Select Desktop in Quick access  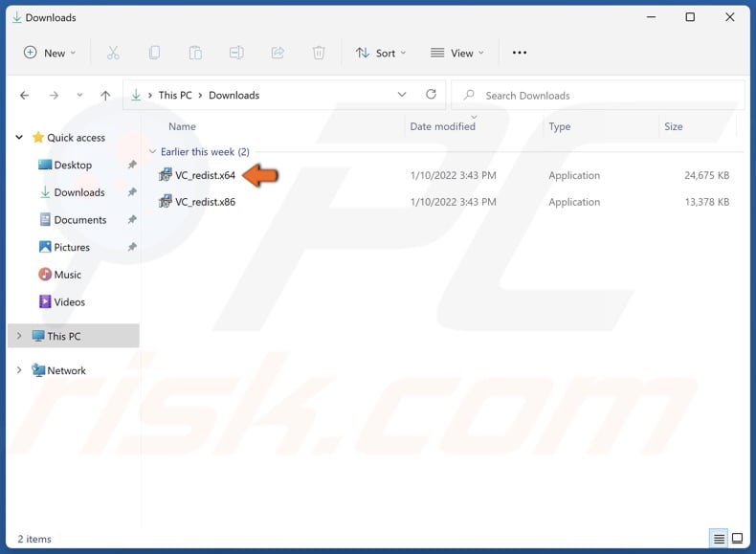point(73,165)
